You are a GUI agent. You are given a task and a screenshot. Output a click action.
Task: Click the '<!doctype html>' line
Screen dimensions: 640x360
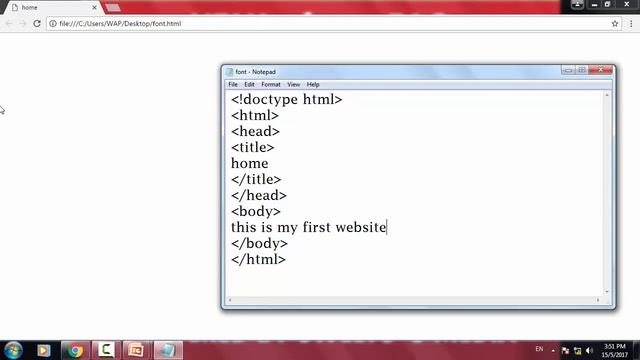(x=287, y=100)
